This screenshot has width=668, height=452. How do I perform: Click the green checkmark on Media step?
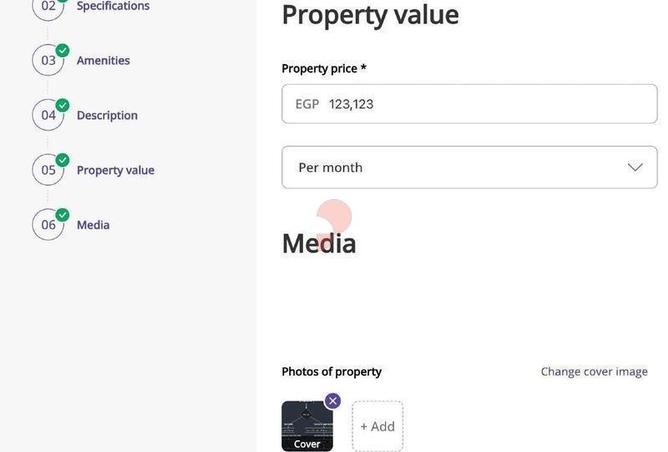pyautogui.click(x=63, y=214)
